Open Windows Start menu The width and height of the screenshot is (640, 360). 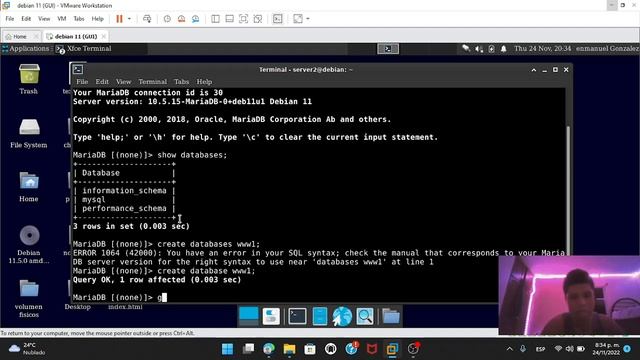click(227, 349)
